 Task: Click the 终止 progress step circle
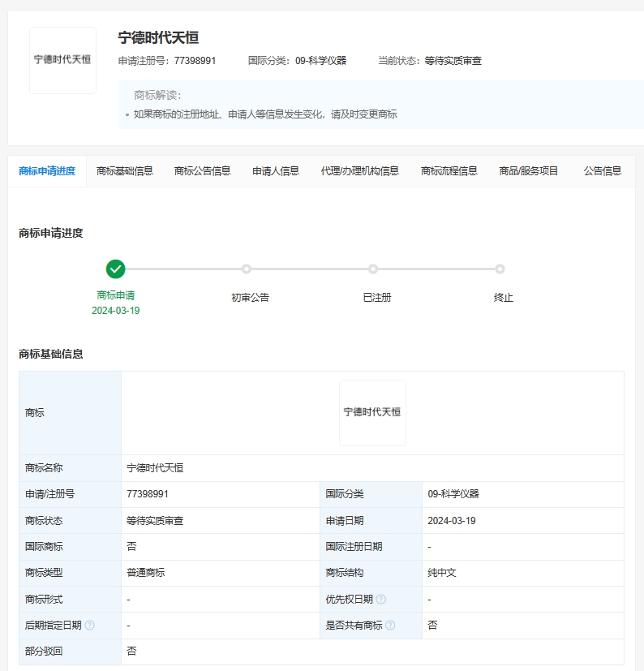click(500, 269)
